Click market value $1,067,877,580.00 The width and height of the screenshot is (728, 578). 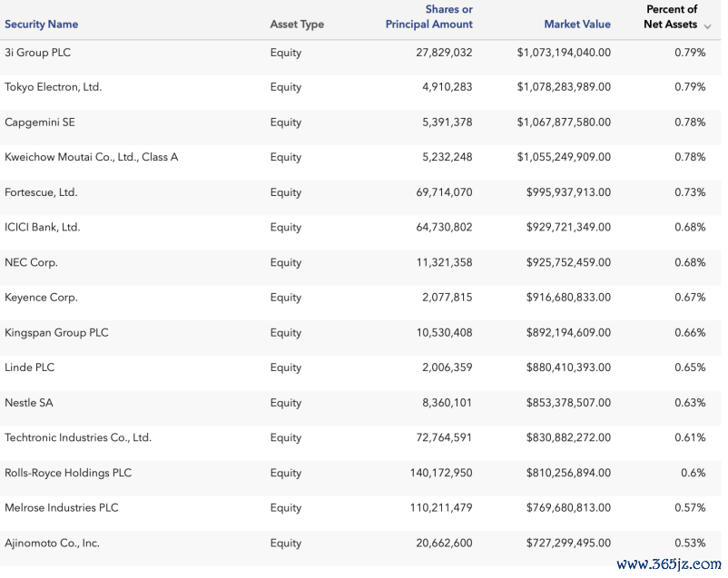[564, 122]
